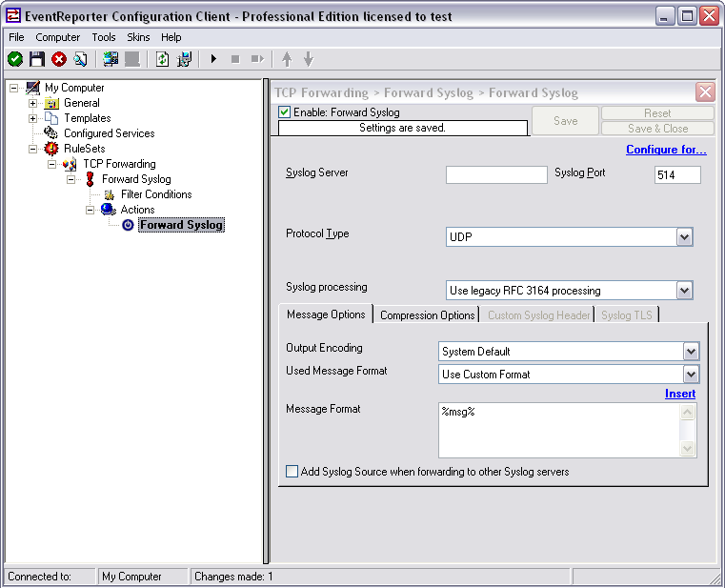This screenshot has width=725, height=588.
Task: Click the Save button
Action: (x=566, y=121)
